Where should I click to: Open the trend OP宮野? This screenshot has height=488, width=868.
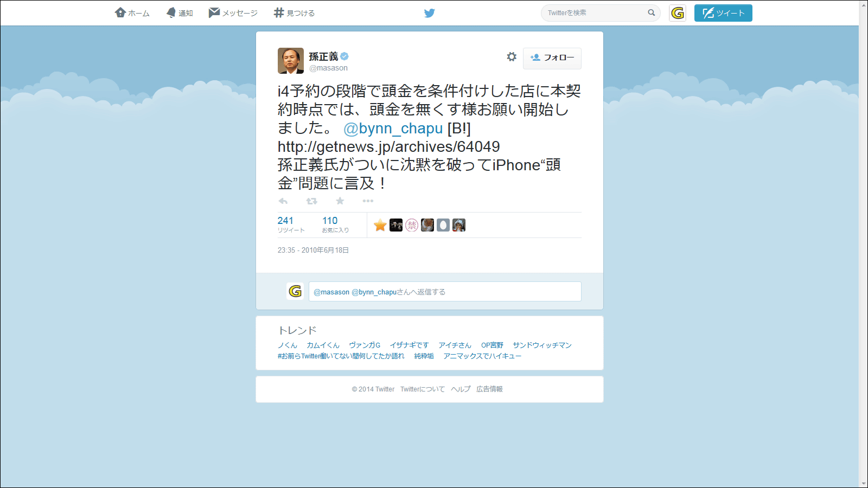coord(492,345)
